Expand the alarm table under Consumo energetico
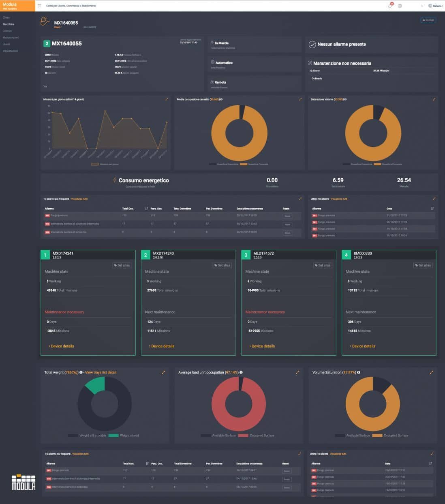 pyautogui.click(x=300, y=199)
